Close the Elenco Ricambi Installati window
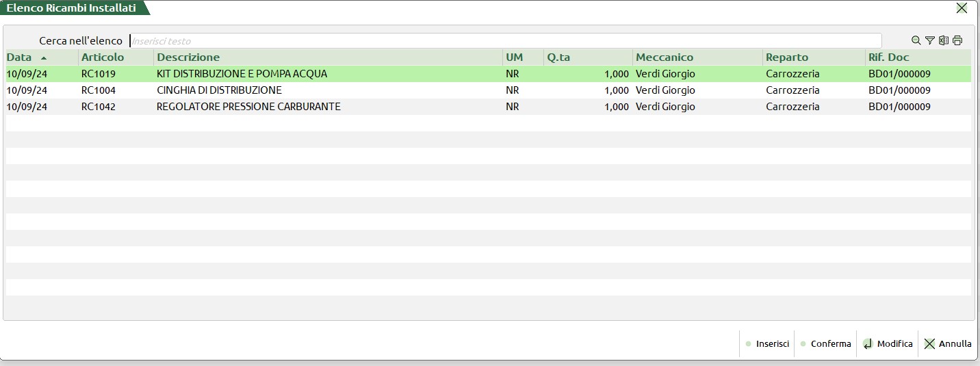 962,8
